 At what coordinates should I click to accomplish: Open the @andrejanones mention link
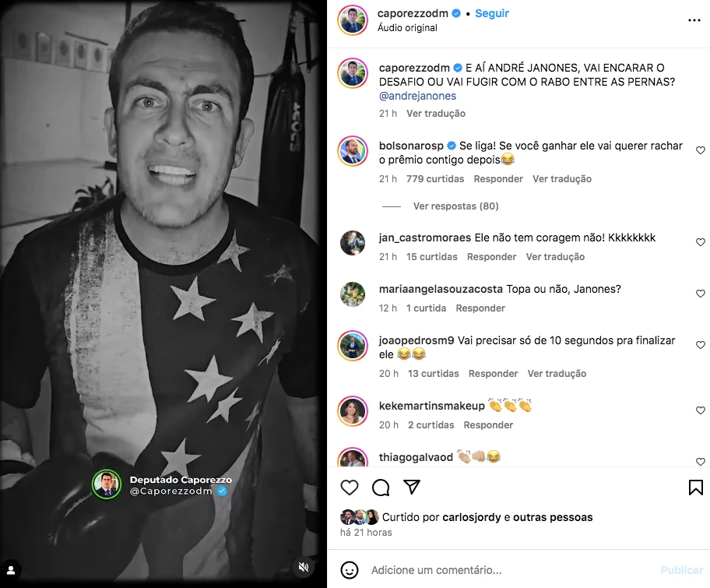pyautogui.click(x=417, y=96)
